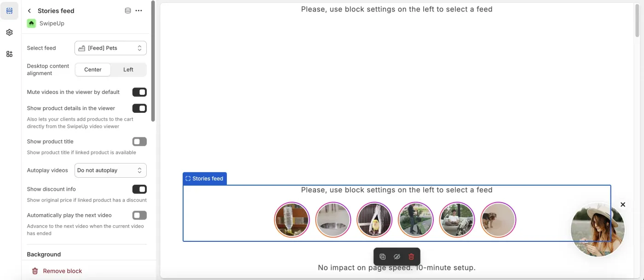Click the back chevron beside Stories feed heading
Viewport: 644px width, 280px height.
29,10
